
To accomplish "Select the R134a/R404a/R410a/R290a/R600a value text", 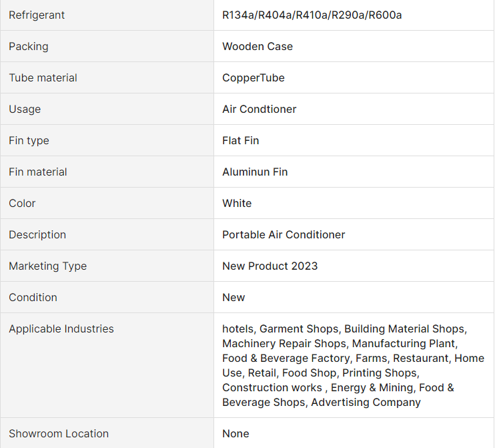I will coord(312,15).
